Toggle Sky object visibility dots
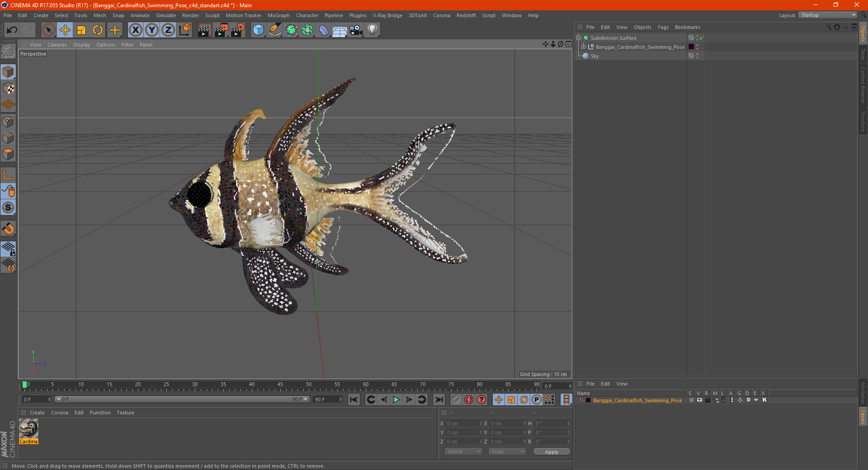Image resolution: width=868 pixels, height=470 pixels. 698,56
